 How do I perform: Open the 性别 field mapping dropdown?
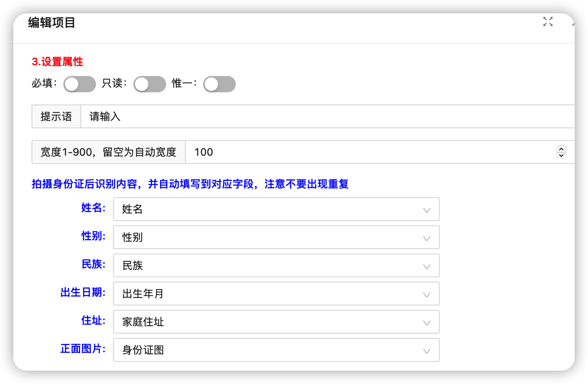(x=276, y=237)
